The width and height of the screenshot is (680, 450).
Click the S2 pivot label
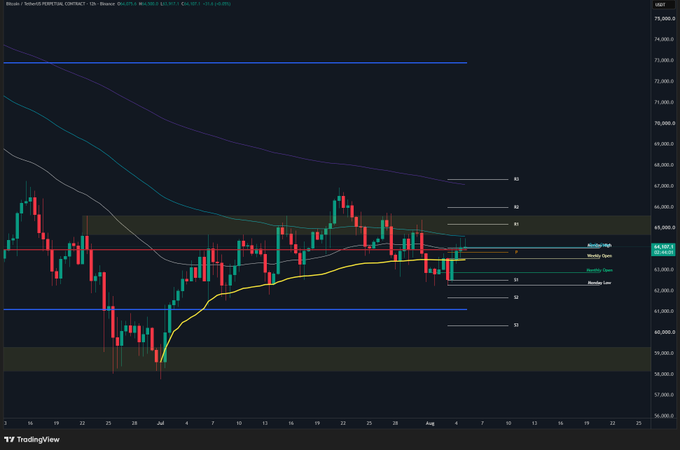[516, 297]
